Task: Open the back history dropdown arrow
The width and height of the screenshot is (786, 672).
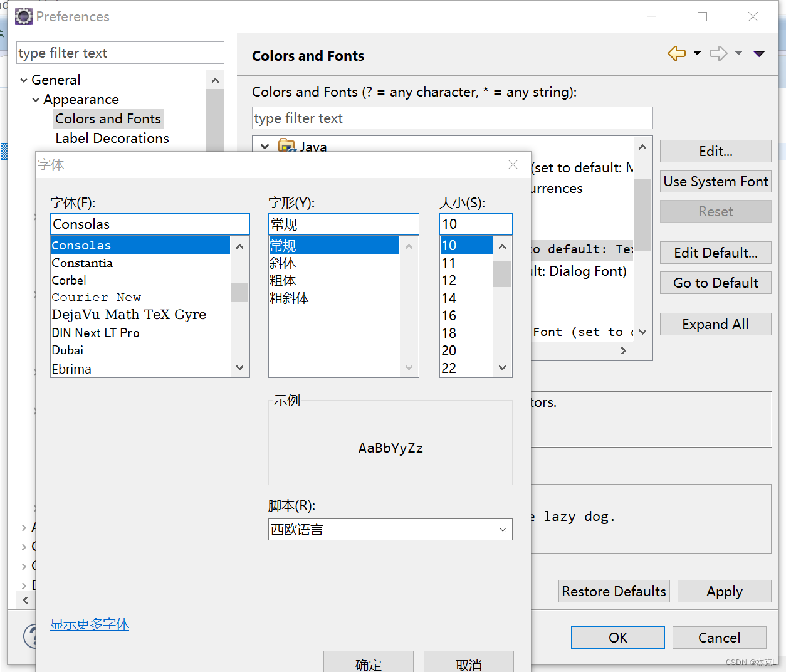Action: tap(697, 53)
